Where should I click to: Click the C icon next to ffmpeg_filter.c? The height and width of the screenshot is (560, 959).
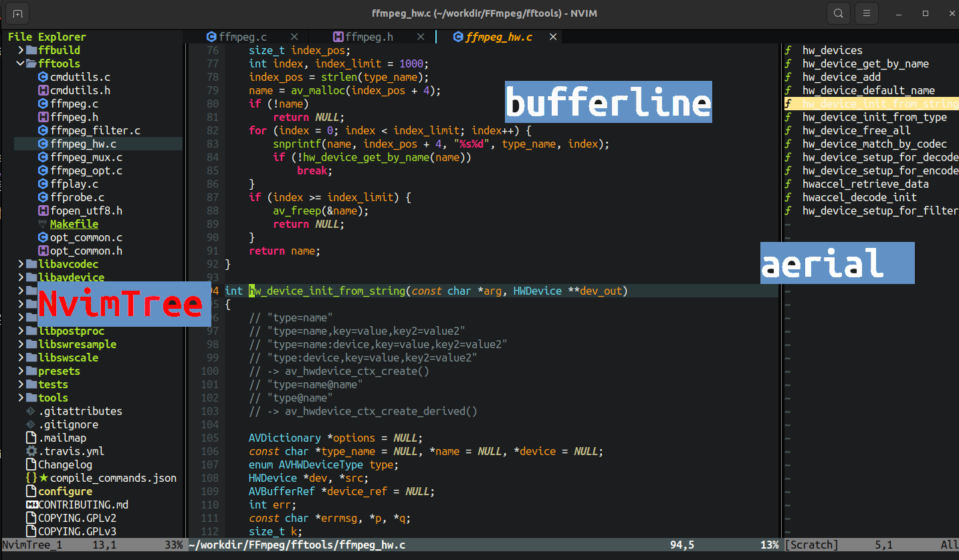[x=43, y=130]
